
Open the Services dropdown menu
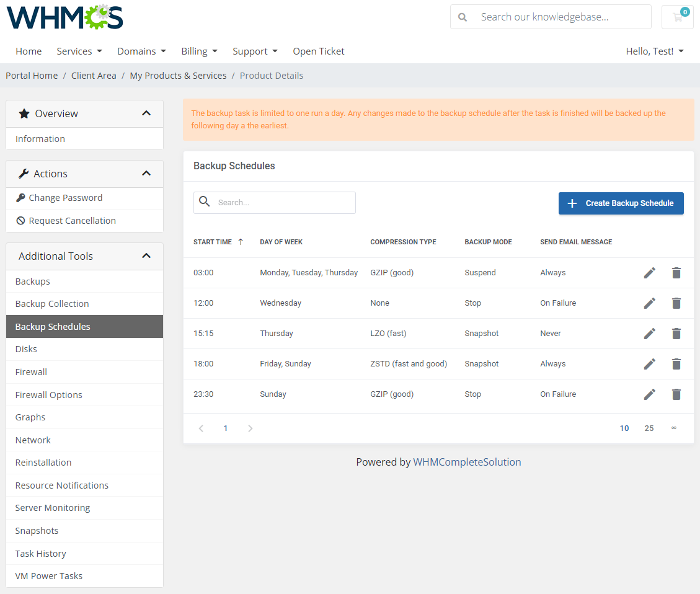(79, 51)
